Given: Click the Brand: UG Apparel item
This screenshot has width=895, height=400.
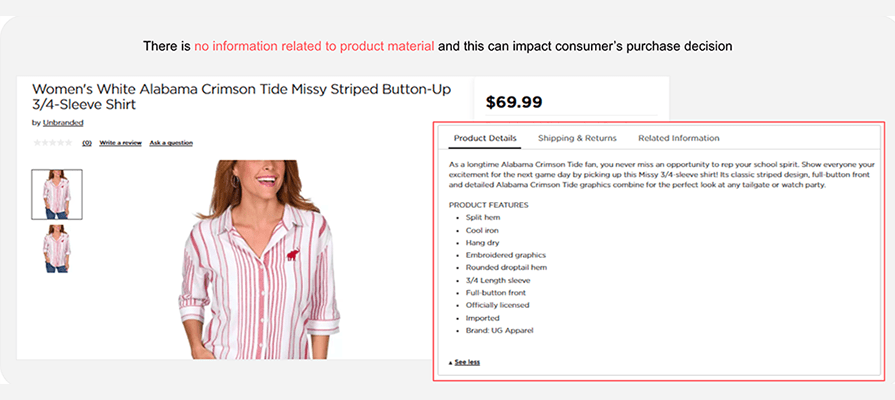Looking at the screenshot, I should [500, 330].
